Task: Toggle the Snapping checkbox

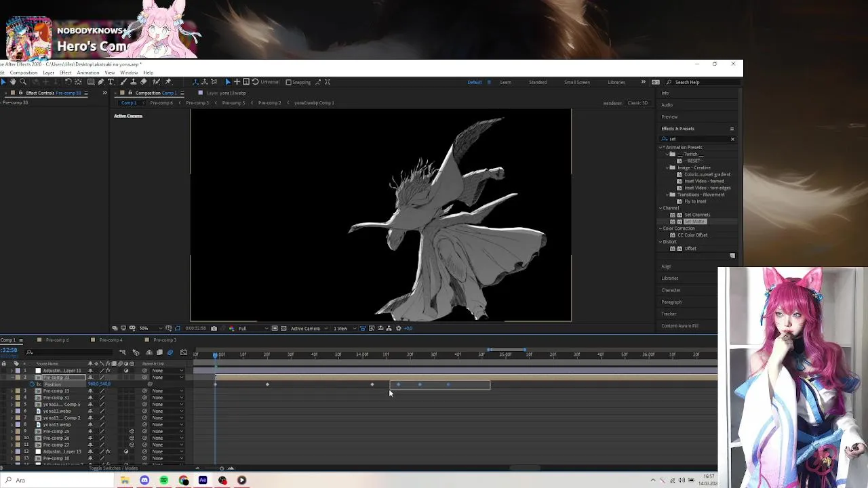Action: coord(289,82)
